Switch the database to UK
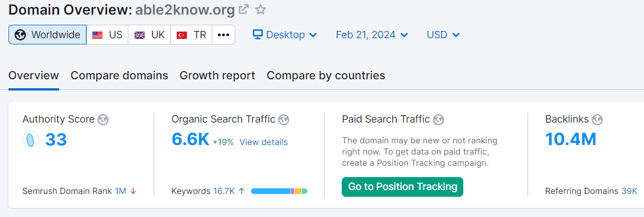 pyautogui.click(x=149, y=35)
